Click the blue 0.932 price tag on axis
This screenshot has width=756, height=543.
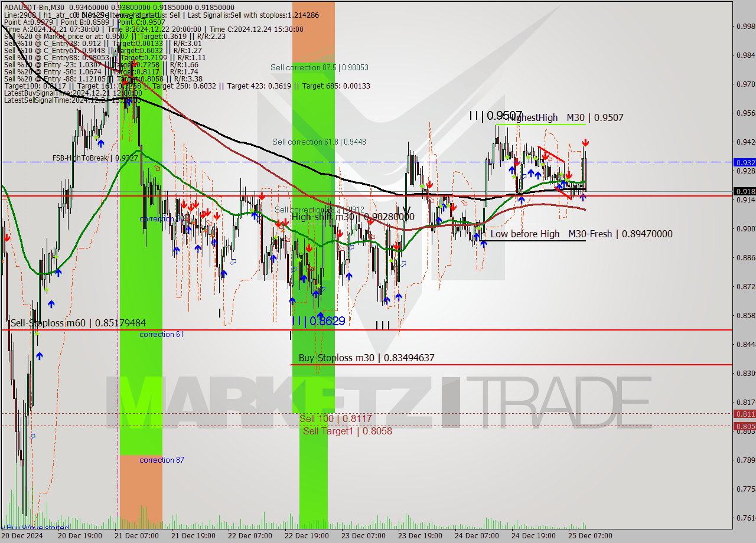744,162
